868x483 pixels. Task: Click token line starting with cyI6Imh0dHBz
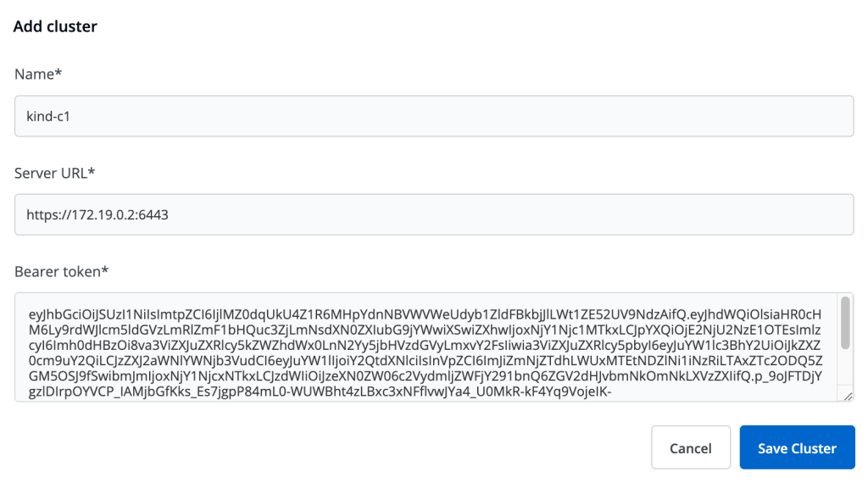click(x=424, y=346)
